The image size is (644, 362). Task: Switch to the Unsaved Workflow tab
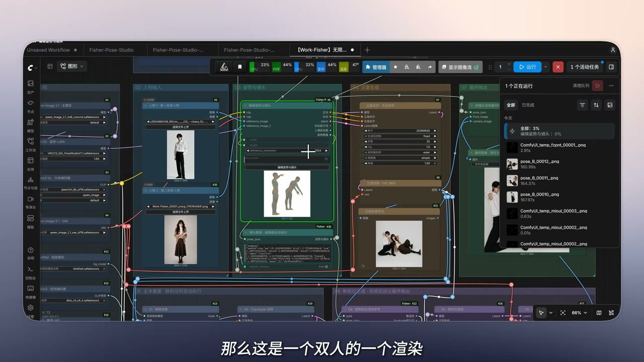coord(49,50)
